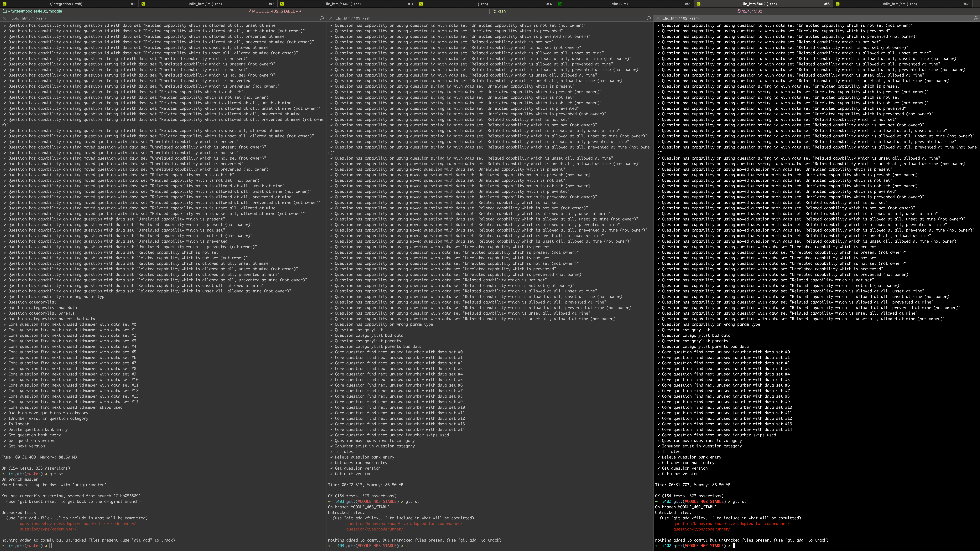Click the ~/Sites/moodles/i402/moodle path in status bar
The height and width of the screenshot is (551, 980).
[35, 11]
